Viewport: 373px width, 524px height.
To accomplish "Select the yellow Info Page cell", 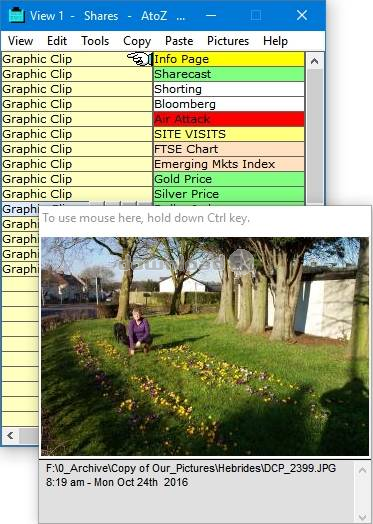I will tap(229, 59).
